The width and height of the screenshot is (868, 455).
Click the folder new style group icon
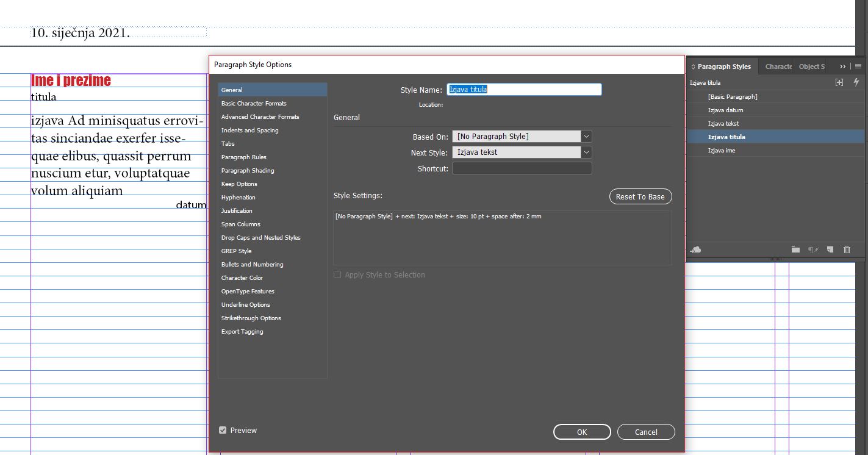(x=795, y=249)
